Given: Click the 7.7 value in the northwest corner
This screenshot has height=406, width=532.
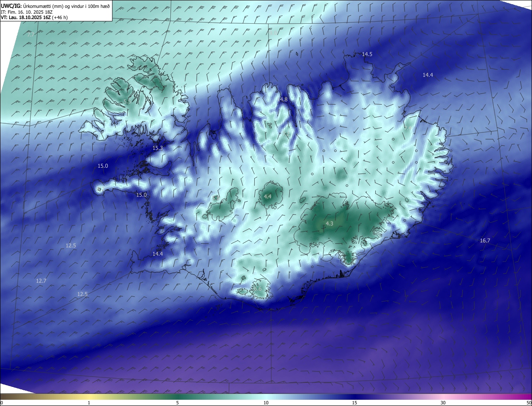Looking at the screenshot, I should [x=31, y=35].
